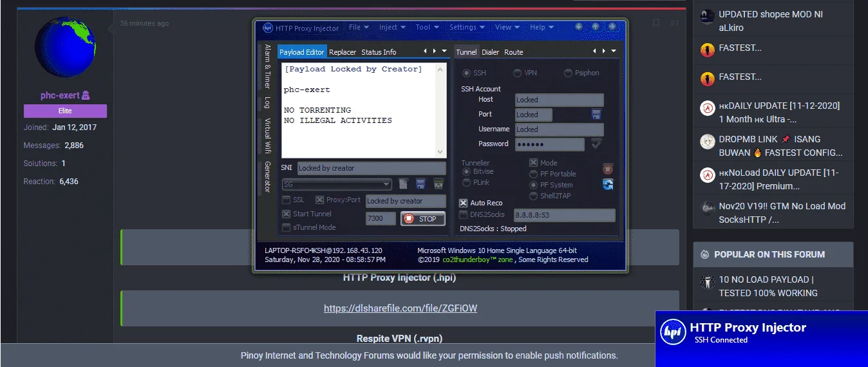The image size is (868, 367).
Task: Click the SNI input field
Action: 372,168
